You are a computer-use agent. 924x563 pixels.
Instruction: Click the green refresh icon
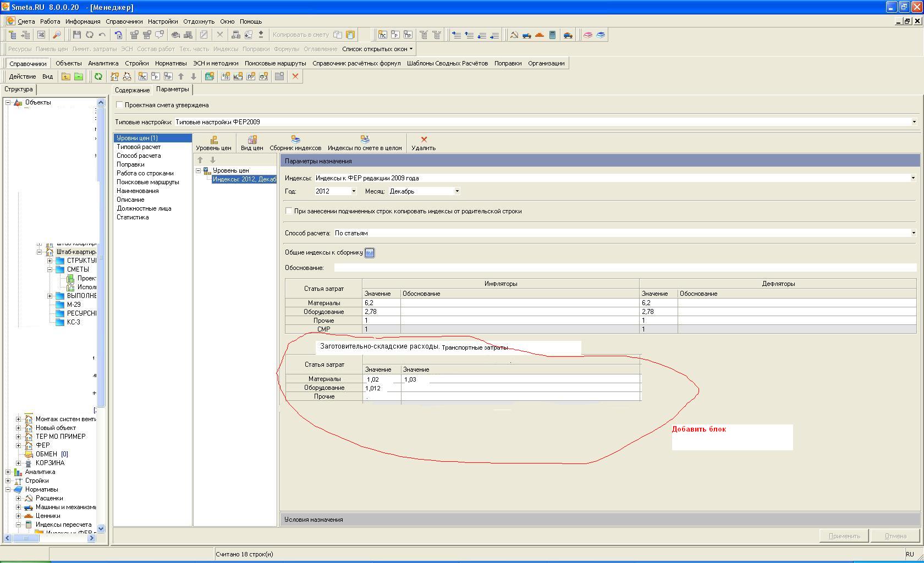coord(98,76)
